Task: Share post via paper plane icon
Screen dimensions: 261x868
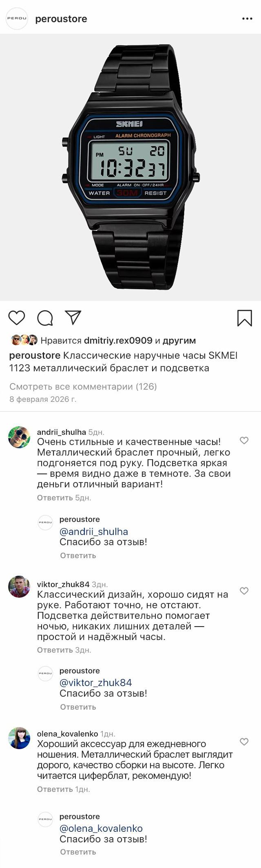Action: (73, 318)
